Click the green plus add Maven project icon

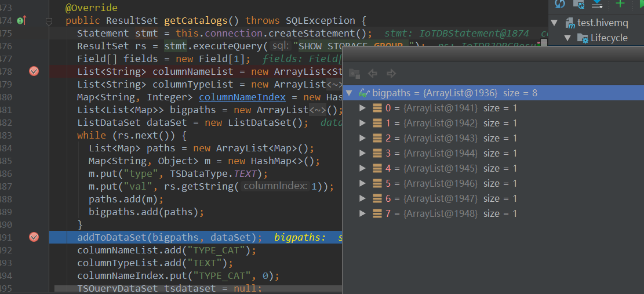point(620,3)
